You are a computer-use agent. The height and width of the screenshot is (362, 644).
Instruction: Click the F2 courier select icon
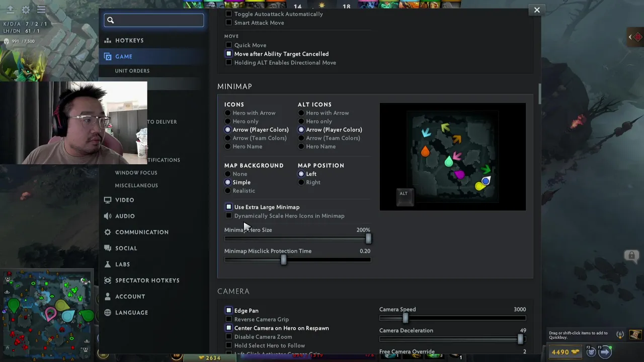click(x=592, y=351)
